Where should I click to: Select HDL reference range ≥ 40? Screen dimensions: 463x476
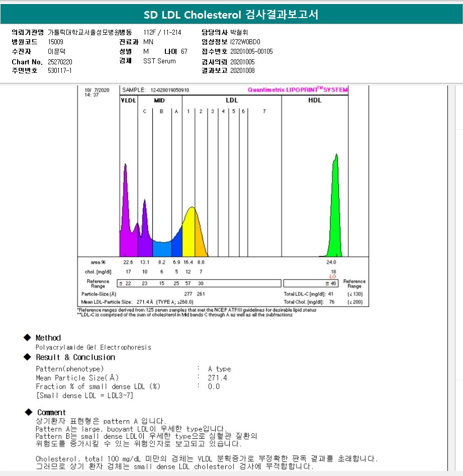pyautogui.click(x=331, y=283)
